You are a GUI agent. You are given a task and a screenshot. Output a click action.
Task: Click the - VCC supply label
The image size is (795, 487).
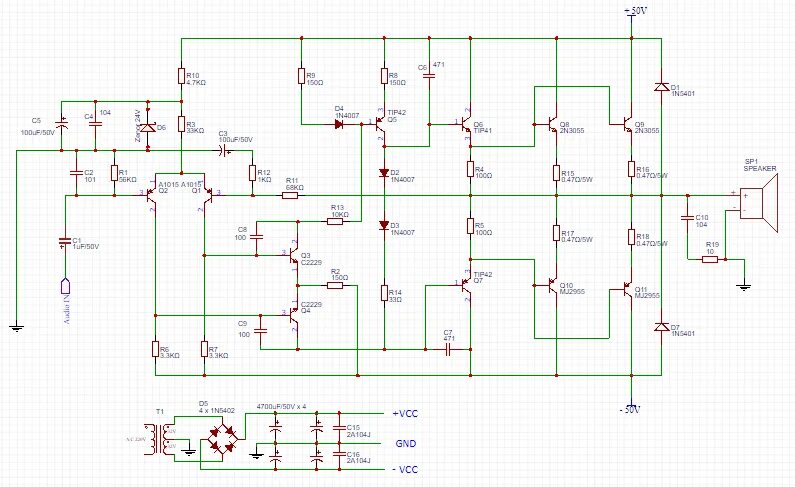tap(405, 469)
